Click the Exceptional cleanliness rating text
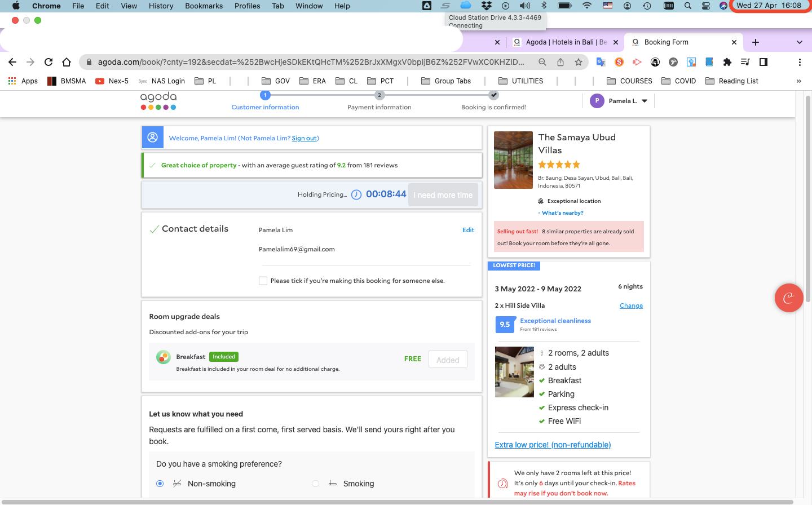 pyautogui.click(x=555, y=321)
